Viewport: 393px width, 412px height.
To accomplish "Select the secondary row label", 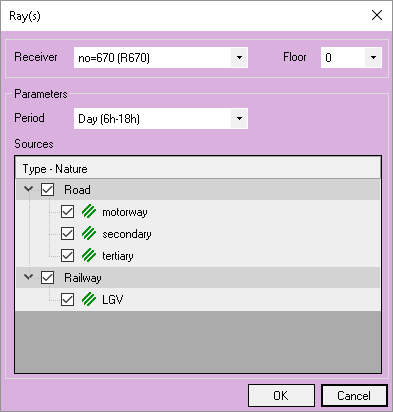I will click(x=127, y=234).
